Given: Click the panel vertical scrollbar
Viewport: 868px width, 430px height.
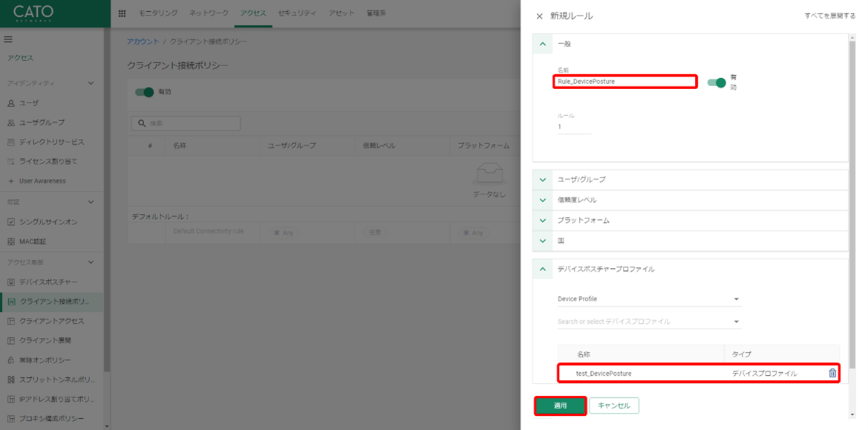Looking at the screenshot, I should (x=852, y=205).
